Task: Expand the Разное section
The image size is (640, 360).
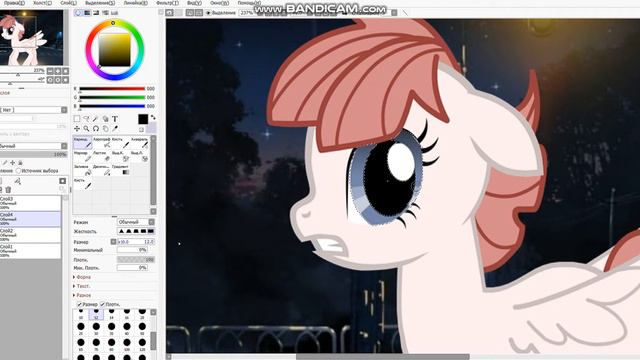Action: coord(83,295)
